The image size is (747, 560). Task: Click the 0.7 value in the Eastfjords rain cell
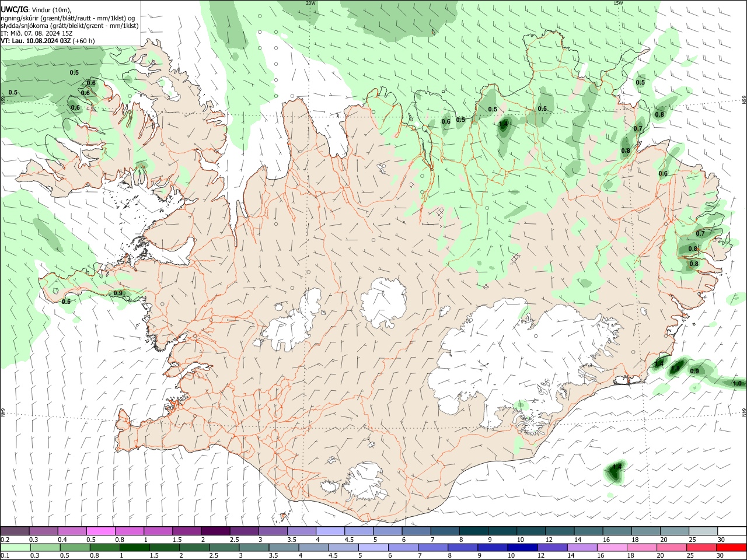point(700,233)
